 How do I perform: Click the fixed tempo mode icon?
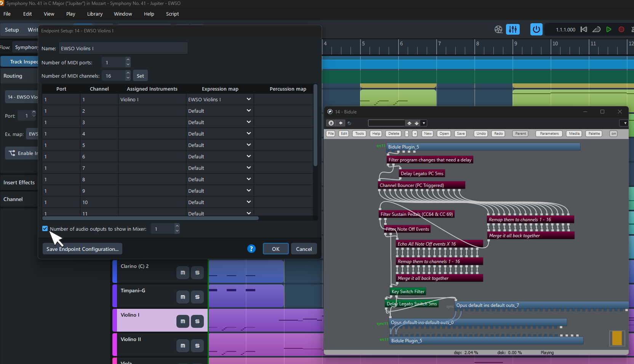[597, 29]
